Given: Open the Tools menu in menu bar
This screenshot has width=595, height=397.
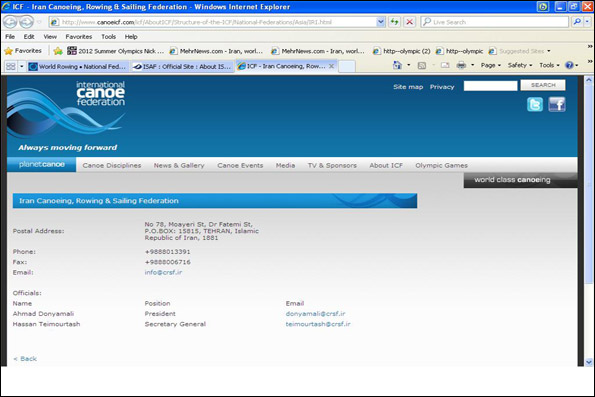Looking at the screenshot, I should (109, 36).
